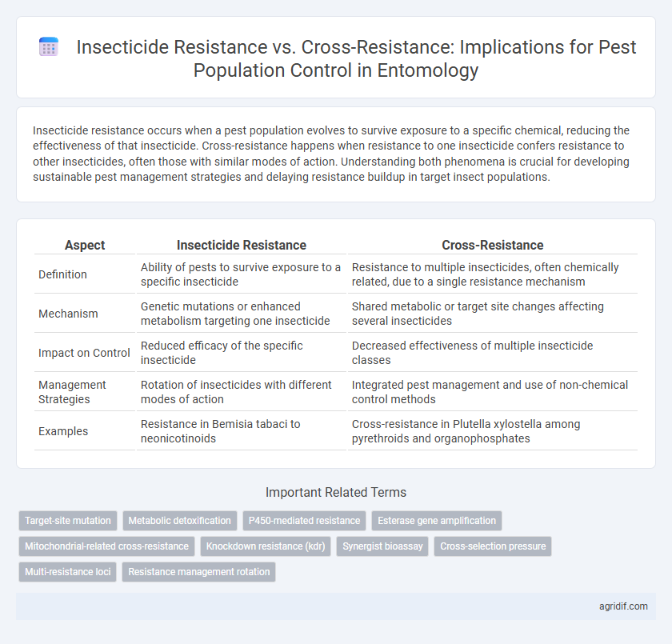Open the Target-site mutation tag

(x=68, y=521)
